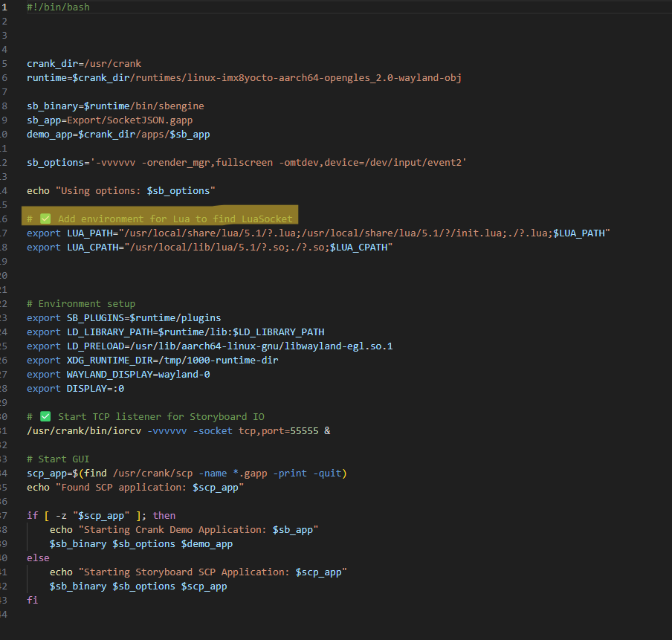Click the scp_app=$(find /usr/crank/scp ...) line

(x=187, y=473)
